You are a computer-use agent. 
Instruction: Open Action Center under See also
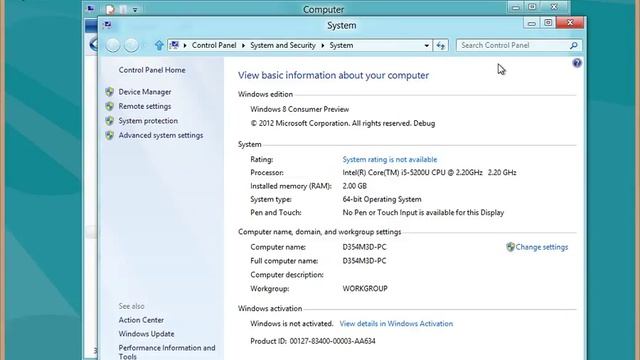141,320
